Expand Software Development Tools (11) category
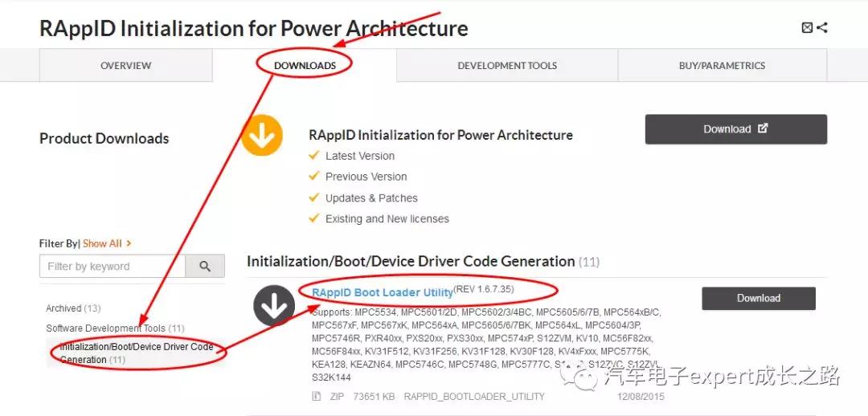This screenshot has height=416, width=868. [115, 328]
